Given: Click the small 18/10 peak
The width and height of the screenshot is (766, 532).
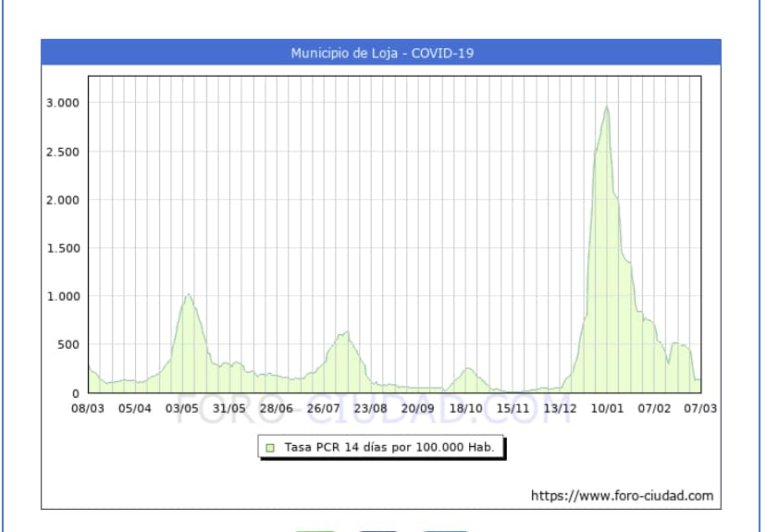Looking at the screenshot, I should pyautogui.click(x=468, y=368).
